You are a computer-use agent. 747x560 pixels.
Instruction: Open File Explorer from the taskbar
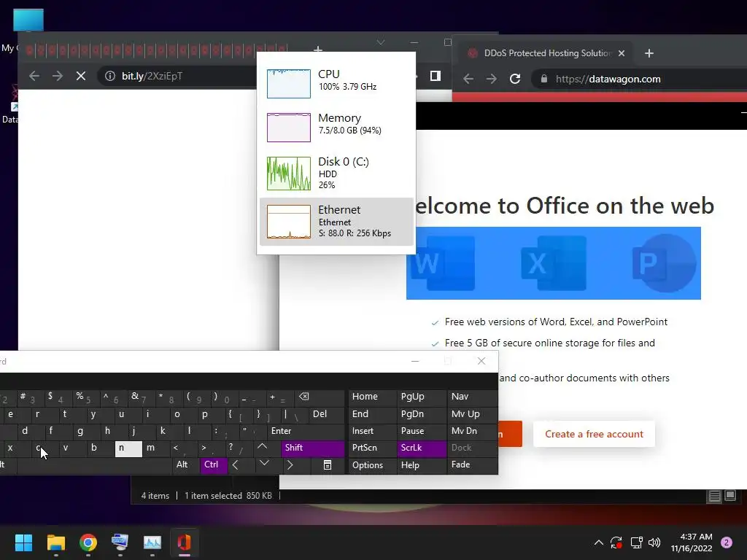55,542
